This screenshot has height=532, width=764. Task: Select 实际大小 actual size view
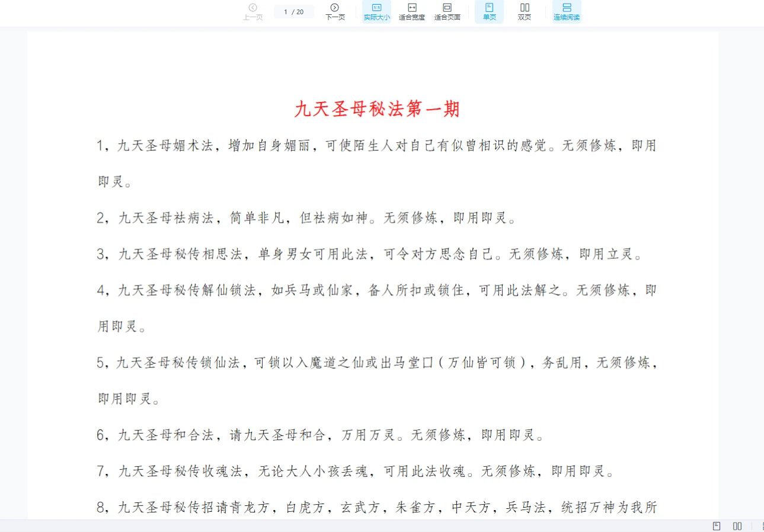(x=376, y=11)
